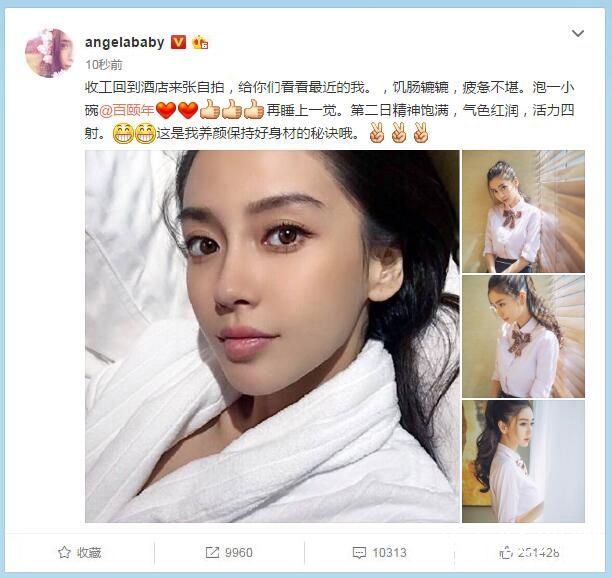The image size is (612, 578).
Task: Open the 10秒前 timestamp link
Action: click(x=104, y=64)
